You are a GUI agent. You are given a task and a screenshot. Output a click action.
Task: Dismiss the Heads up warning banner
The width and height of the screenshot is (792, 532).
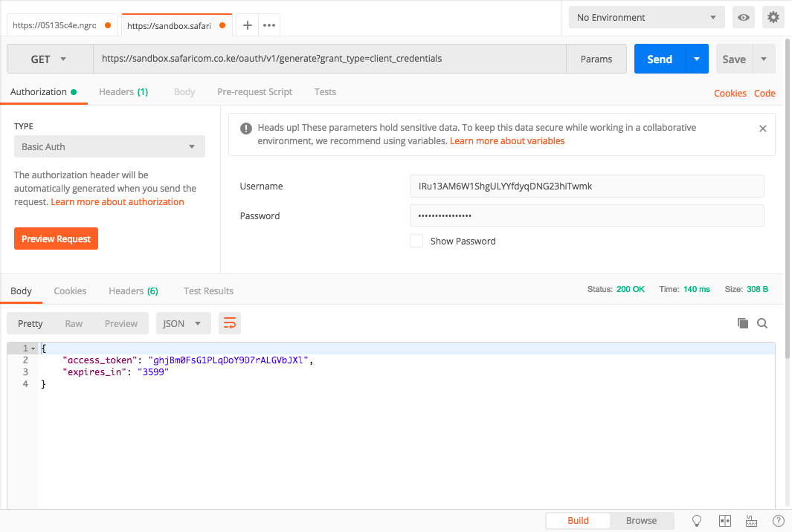coord(763,129)
